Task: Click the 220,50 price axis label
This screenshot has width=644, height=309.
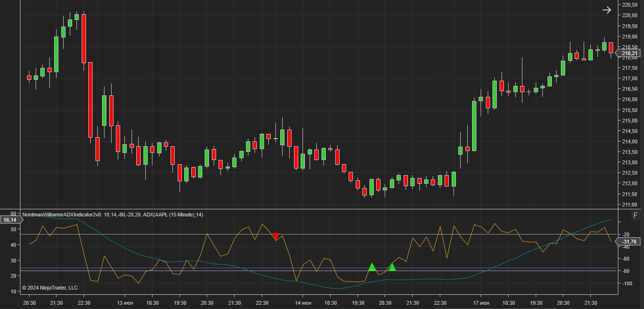Action: [629, 5]
